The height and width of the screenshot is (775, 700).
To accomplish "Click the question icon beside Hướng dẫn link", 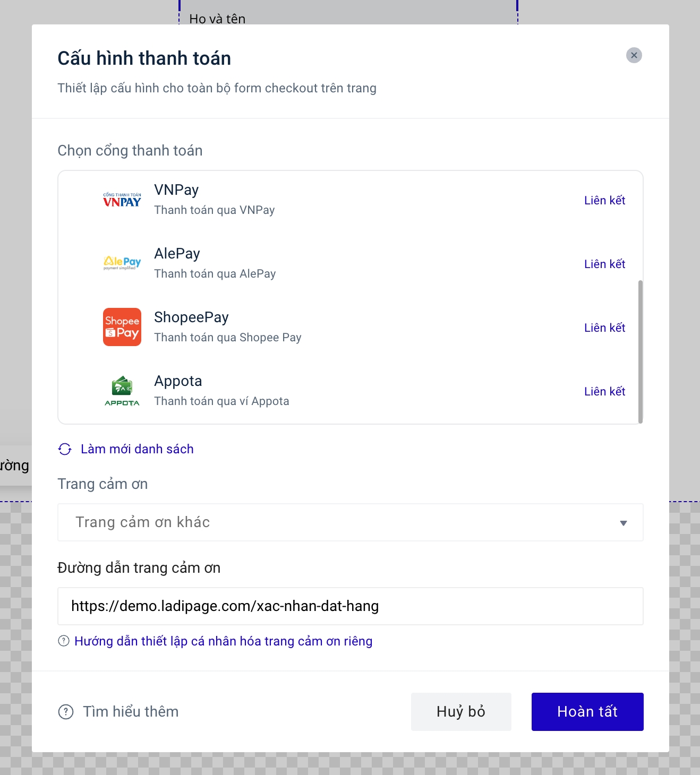I will pos(64,641).
